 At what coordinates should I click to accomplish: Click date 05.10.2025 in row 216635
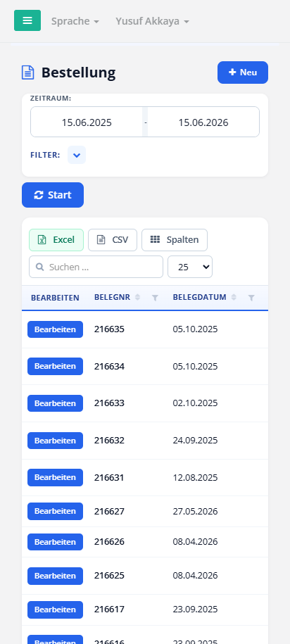(195, 329)
